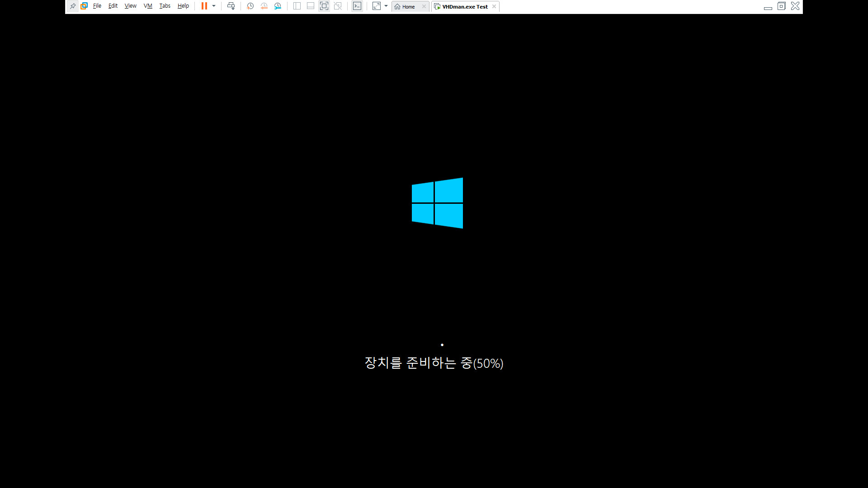Viewport: 868px width, 488px height.
Task: Revert the VM to previous snapshot
Action: point(264,6)
